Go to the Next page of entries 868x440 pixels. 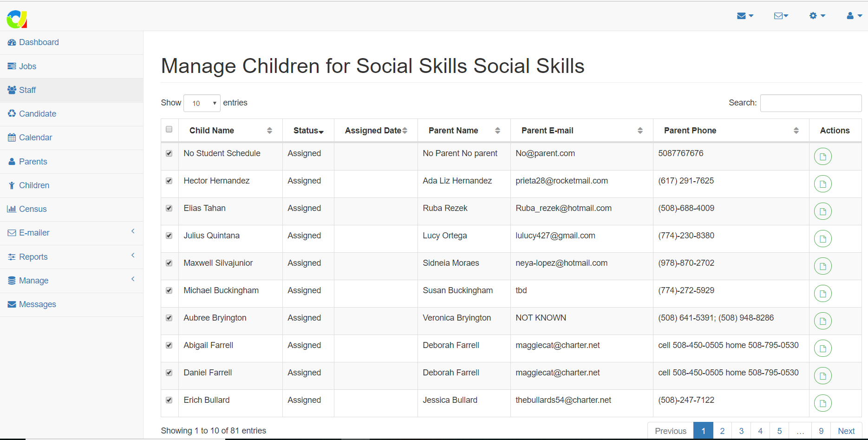tap(846, 431)
